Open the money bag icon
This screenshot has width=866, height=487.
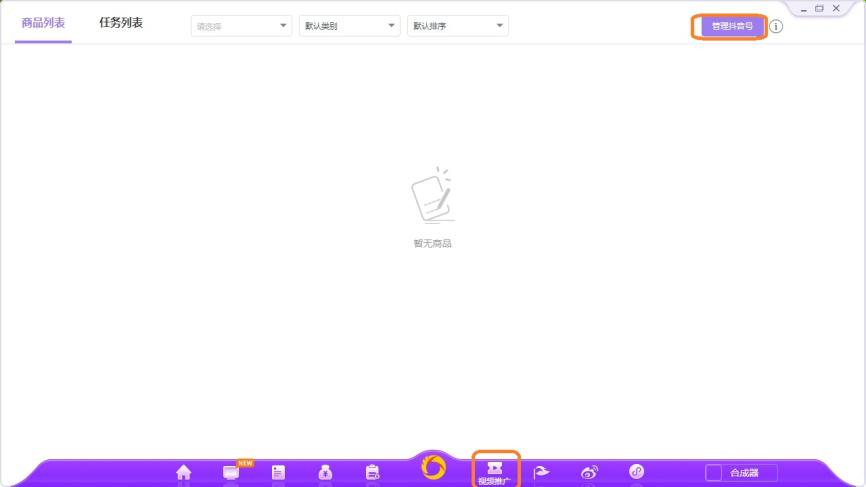pos(325,472)
